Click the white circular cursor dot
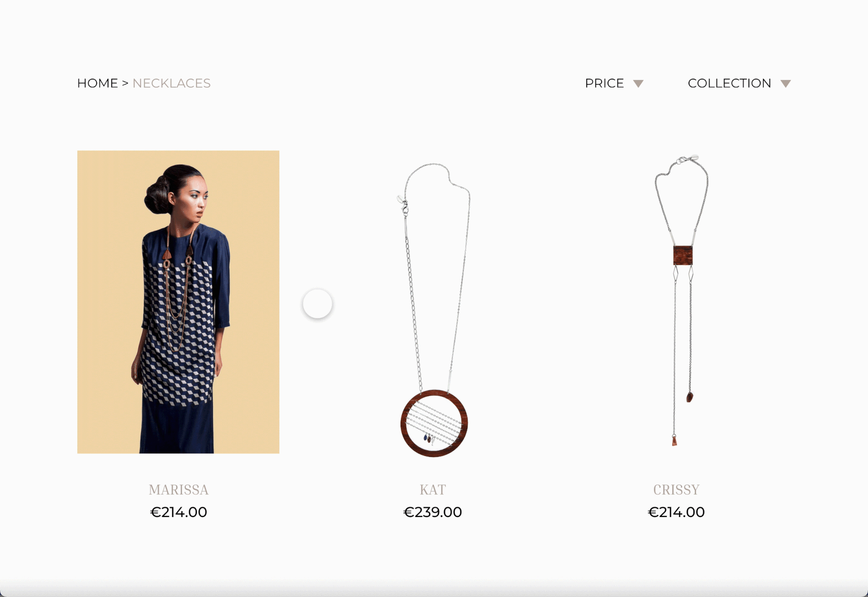This screenshot has width=868, height=597. [317, 304]
